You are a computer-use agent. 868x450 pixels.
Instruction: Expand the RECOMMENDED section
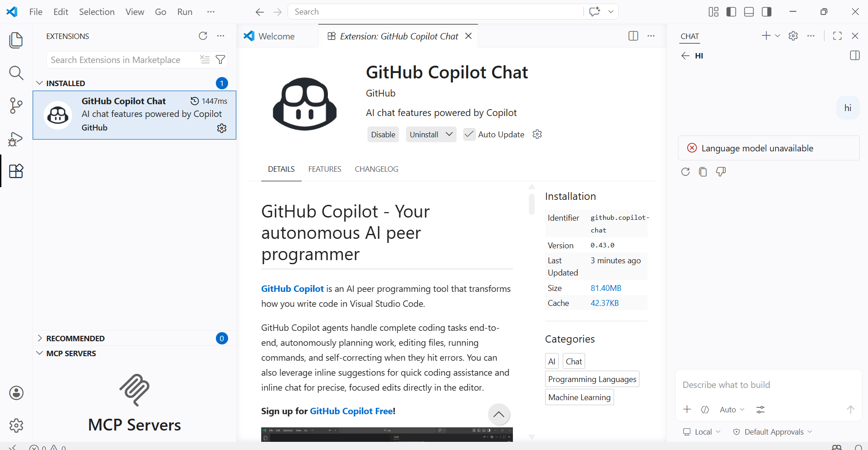[x=39, y=338]
